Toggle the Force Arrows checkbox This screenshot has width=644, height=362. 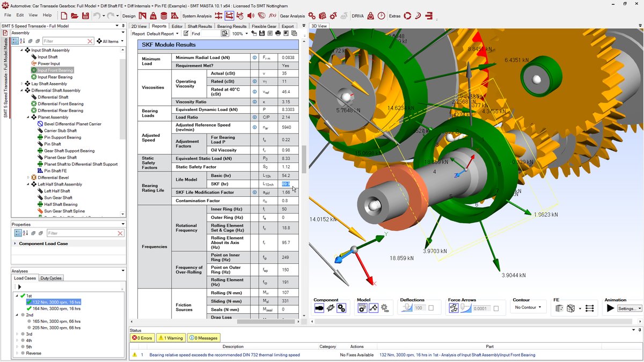coord(496,308)
